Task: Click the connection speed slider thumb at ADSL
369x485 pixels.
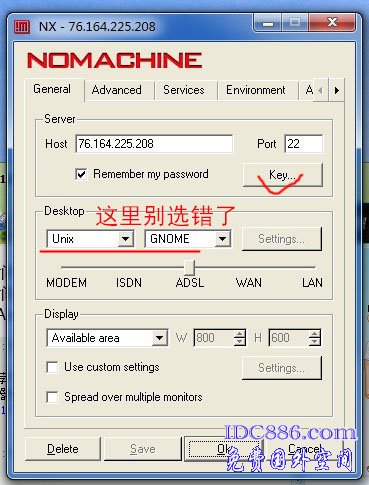Action: click(x=190, y=268)
